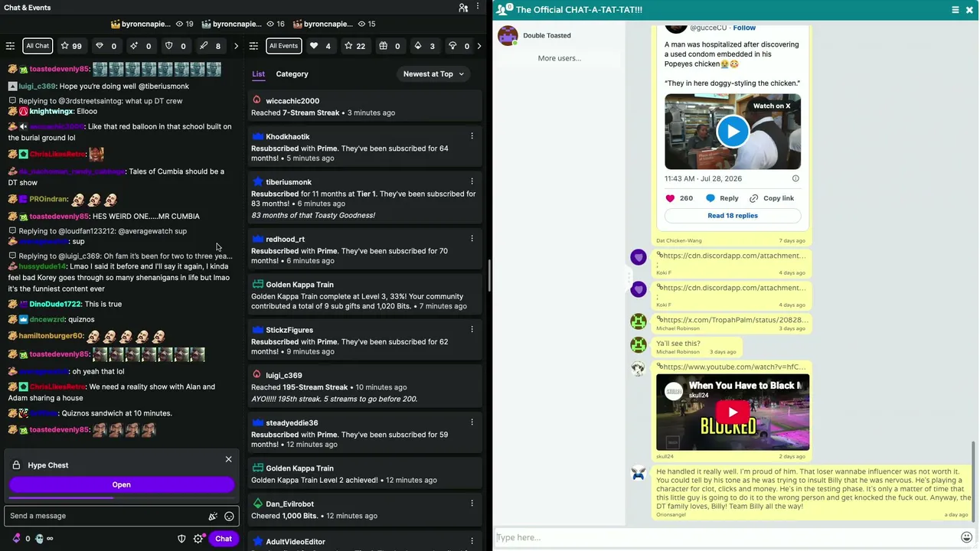Filter events by the heart chip showing 4

pos(320,46)
